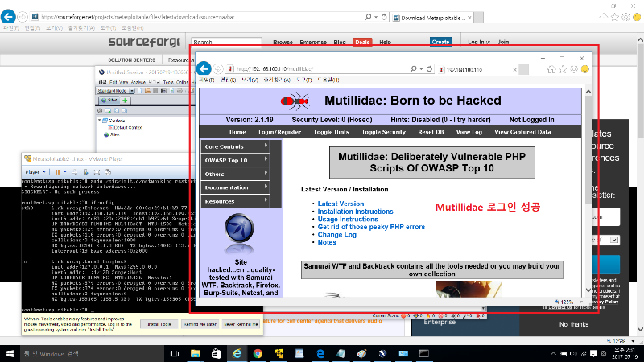Switch to Internet Explorer on taskbar
The image size is (644, 362).
237,353
